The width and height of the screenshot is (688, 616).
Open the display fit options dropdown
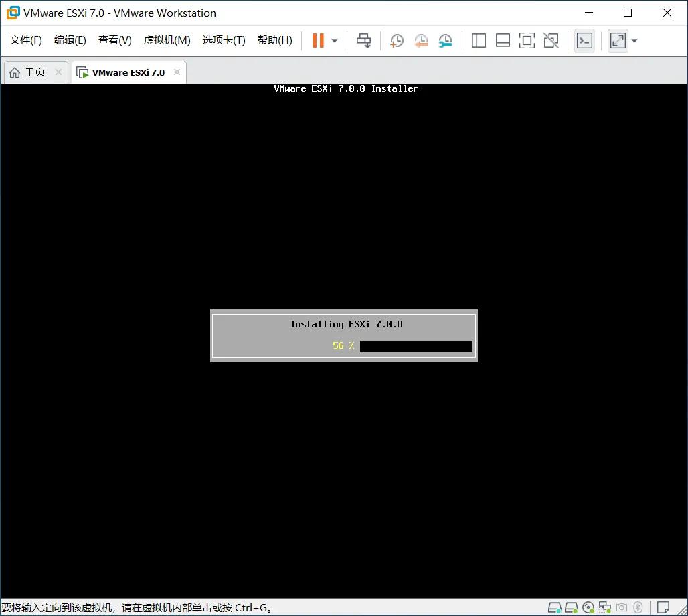633,40
